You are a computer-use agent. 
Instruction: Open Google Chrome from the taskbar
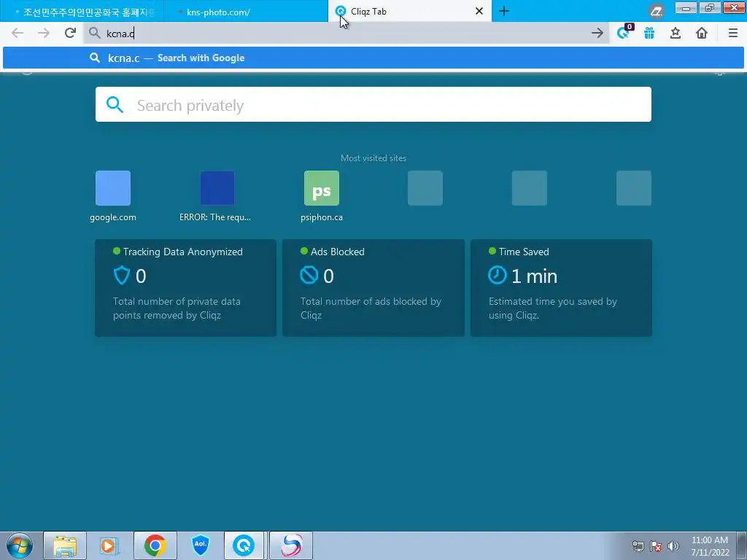tap(155, 545)
